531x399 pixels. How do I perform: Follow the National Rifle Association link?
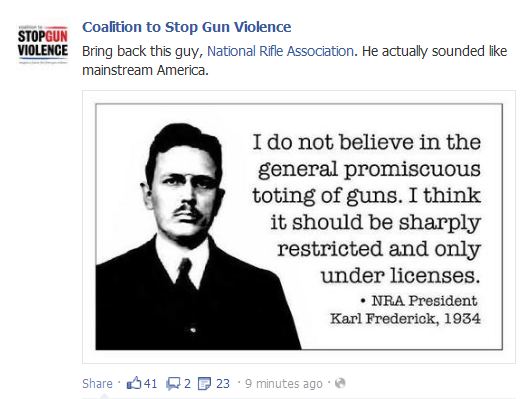[x=280, y=51]
